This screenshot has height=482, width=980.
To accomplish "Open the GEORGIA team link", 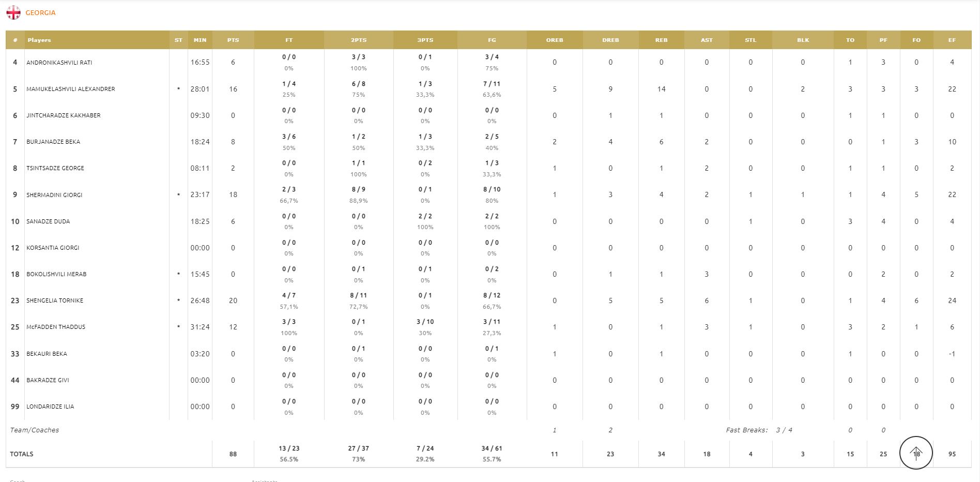I will coord(40,12).
